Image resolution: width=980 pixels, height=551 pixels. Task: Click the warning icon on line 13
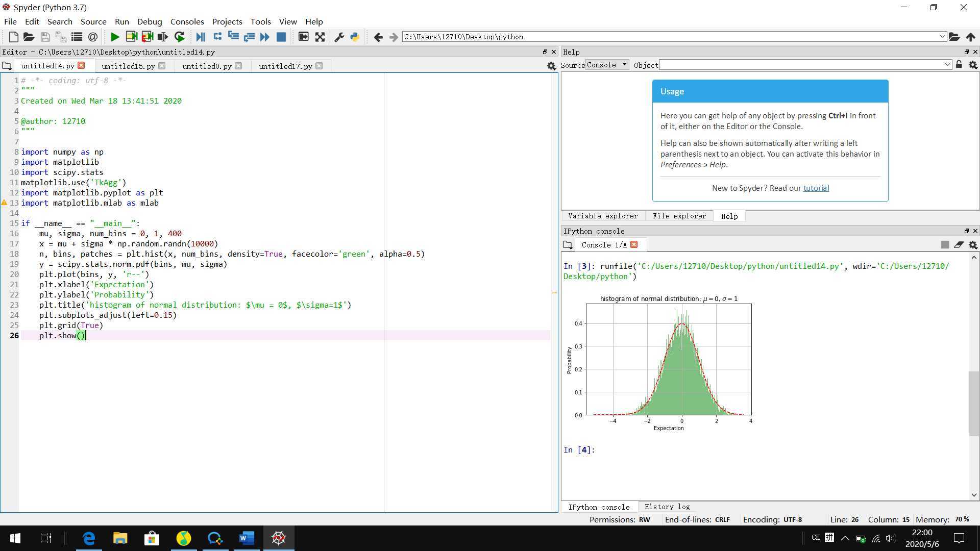(4, 203)
